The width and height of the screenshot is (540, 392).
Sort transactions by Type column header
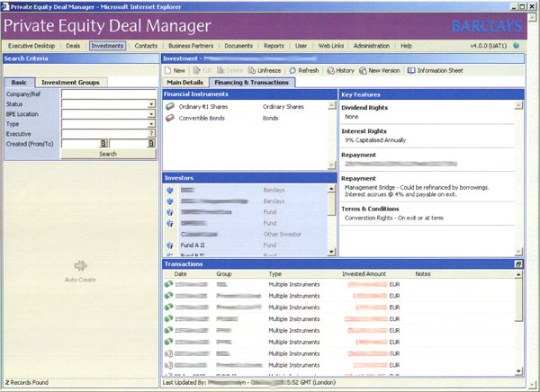[x=275, y=274]
